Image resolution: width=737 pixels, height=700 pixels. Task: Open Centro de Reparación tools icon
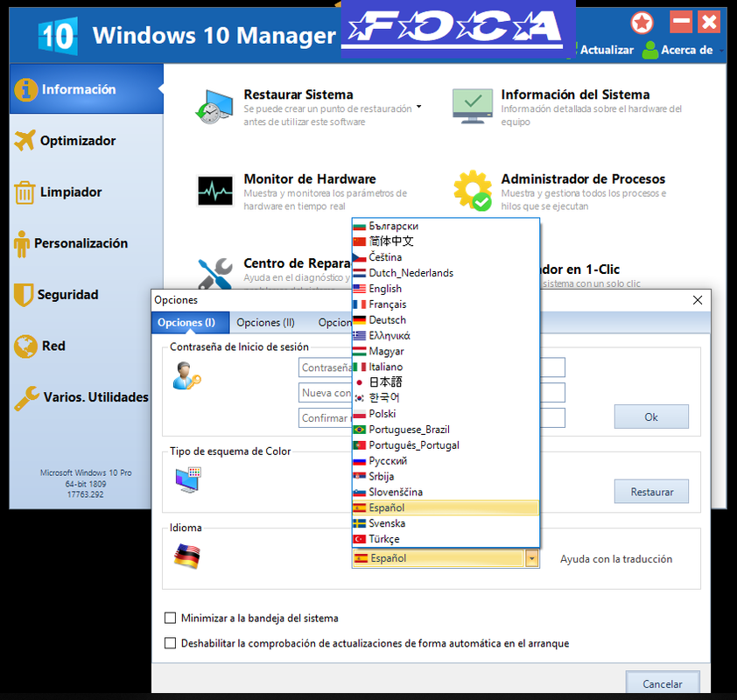pyautogui.click(x=214, y=274)
